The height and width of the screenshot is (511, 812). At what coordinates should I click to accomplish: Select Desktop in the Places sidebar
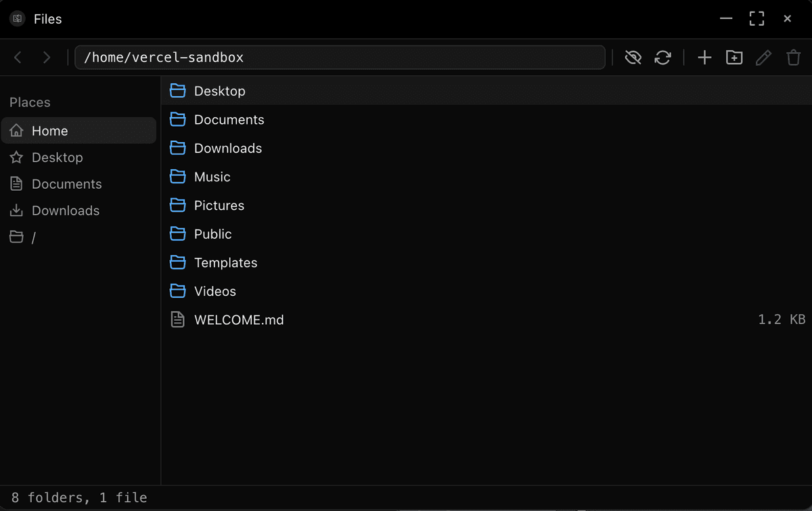(57, 158)
